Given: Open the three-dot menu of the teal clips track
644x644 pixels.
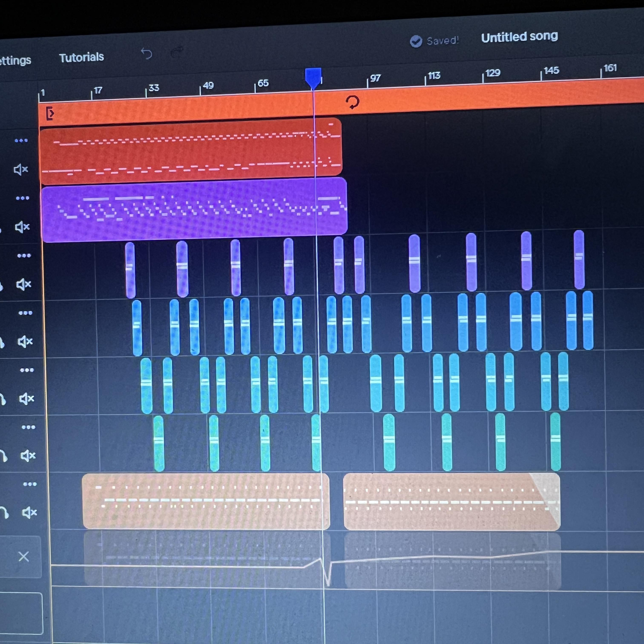Looking at the screenshot, I should pos(28,427).
